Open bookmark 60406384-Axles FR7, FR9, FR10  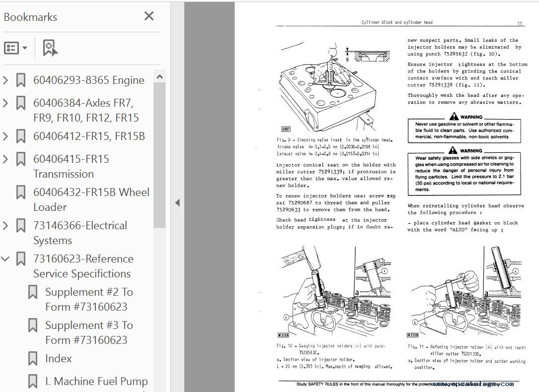coord(86,110)
